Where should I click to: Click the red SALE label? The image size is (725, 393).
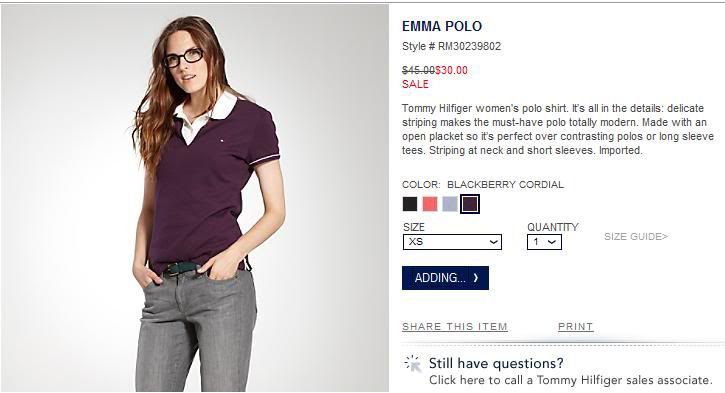point(415,84)
